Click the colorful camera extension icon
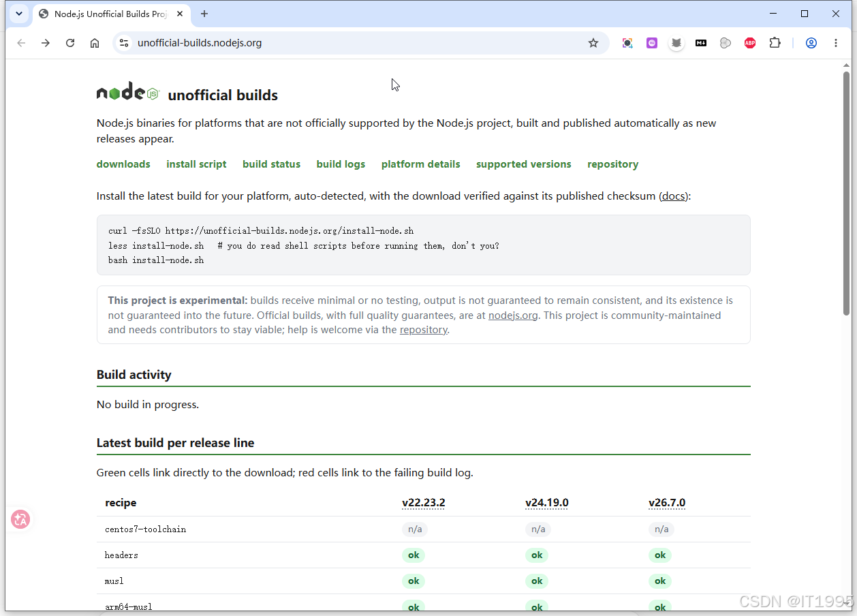Screen dimensions: 857x616 (x=627, y=43)
